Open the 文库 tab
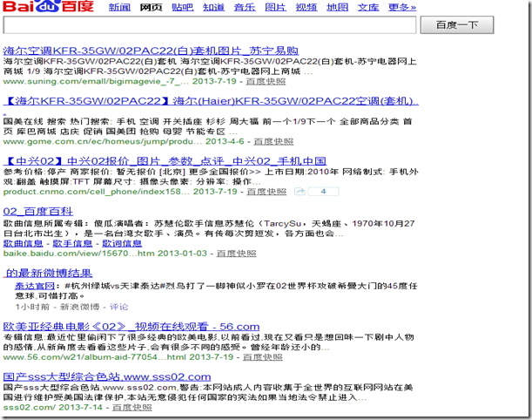 (368, 7)
